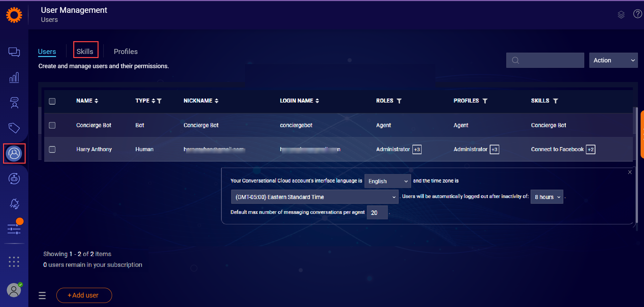Click the user search input field
The height and width of the screenshot is (307, 644).
click(550, 60)
